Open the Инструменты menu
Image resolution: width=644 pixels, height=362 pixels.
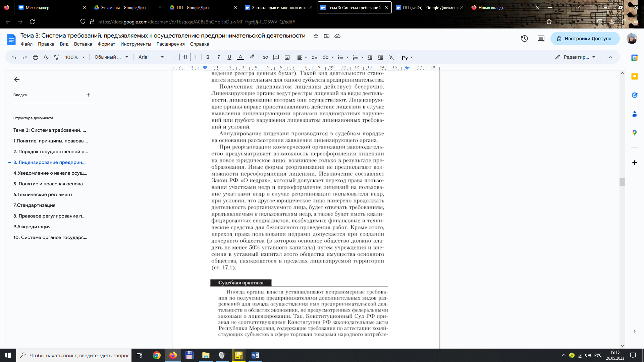(136, 44)
